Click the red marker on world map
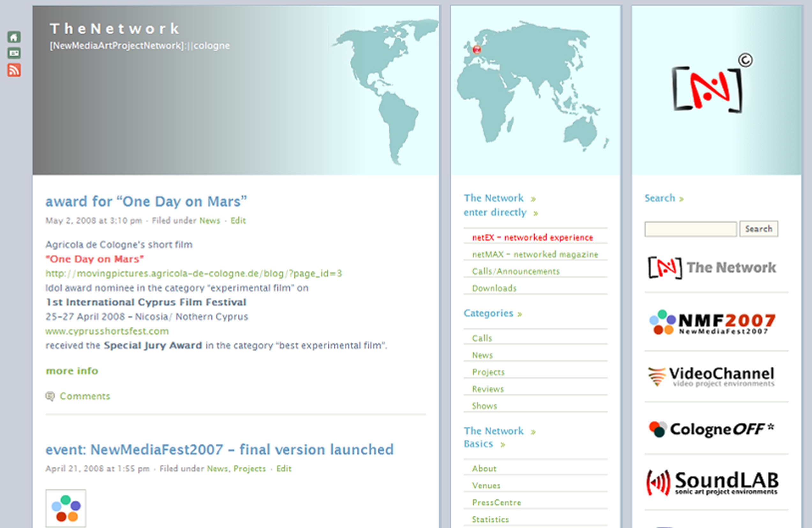This screenshot has width=812, height=528. [x=477, y=50]
